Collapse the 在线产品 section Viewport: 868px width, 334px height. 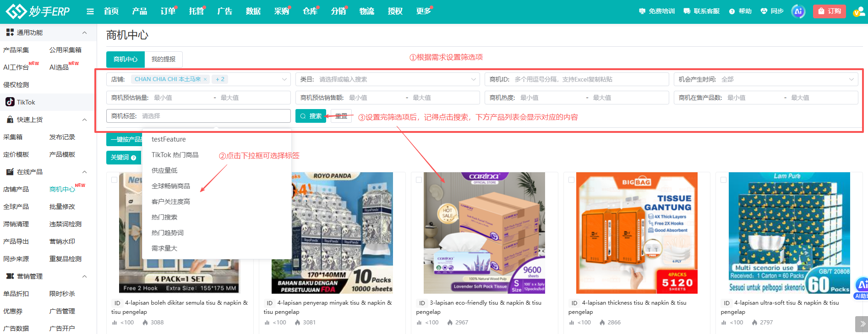coord(84,172)
